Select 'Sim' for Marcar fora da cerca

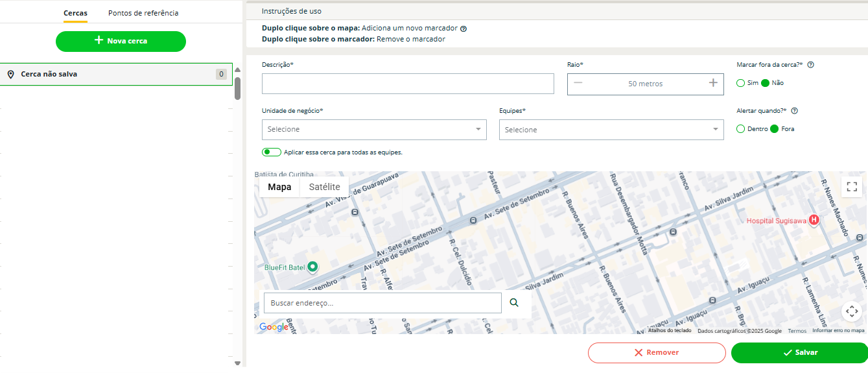coord(741,83)
